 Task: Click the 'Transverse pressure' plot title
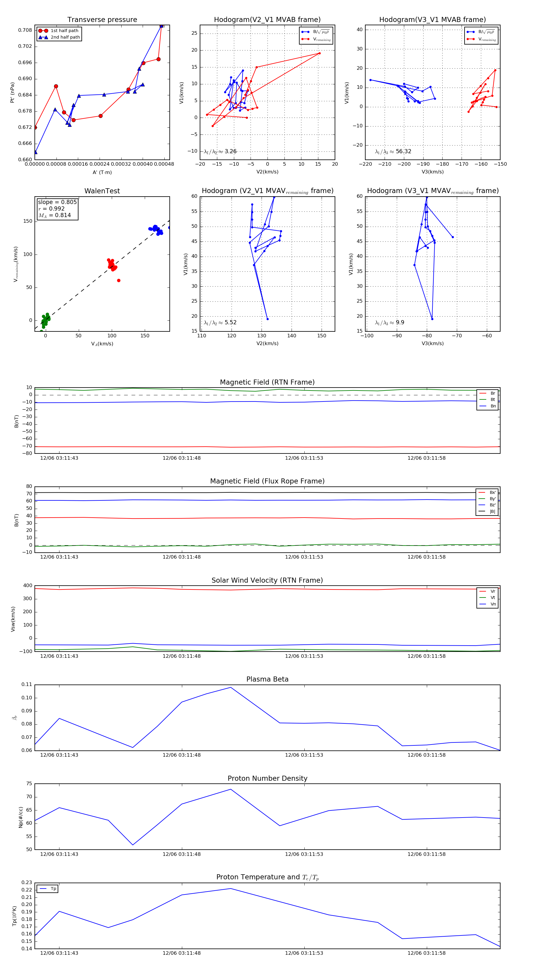click(102, 20)
